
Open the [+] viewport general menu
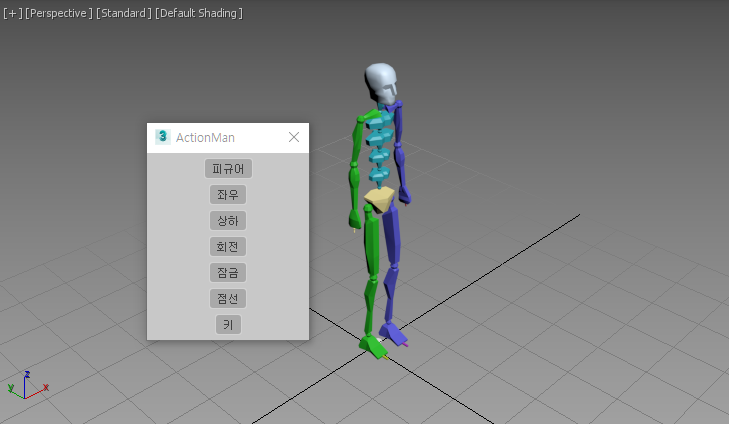click(x=13, y=13)
